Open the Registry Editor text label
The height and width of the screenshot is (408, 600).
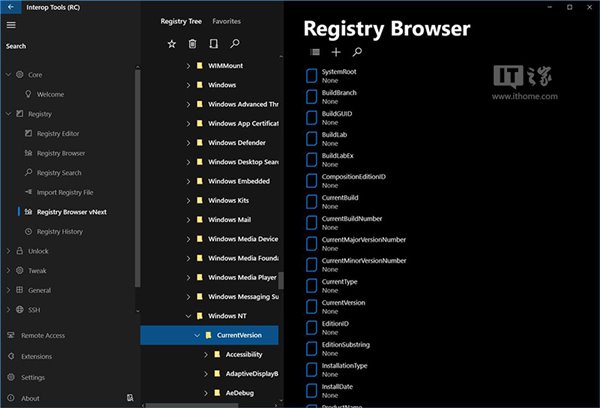[58, 134]
